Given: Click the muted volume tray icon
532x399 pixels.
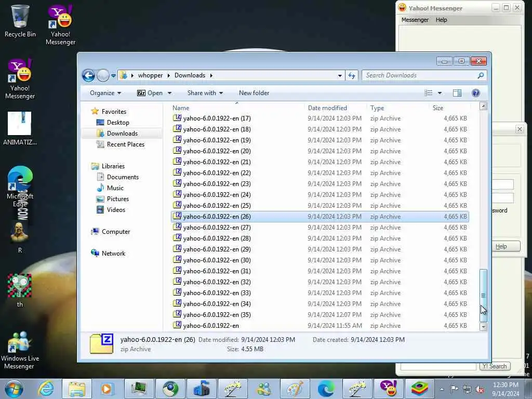Looking at the screenshot, I should pos(480,389).
